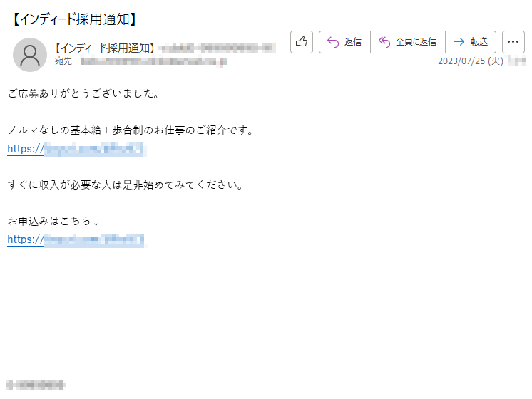
Task: Open the link under お申込みはこちら
Action: (77, 239)
